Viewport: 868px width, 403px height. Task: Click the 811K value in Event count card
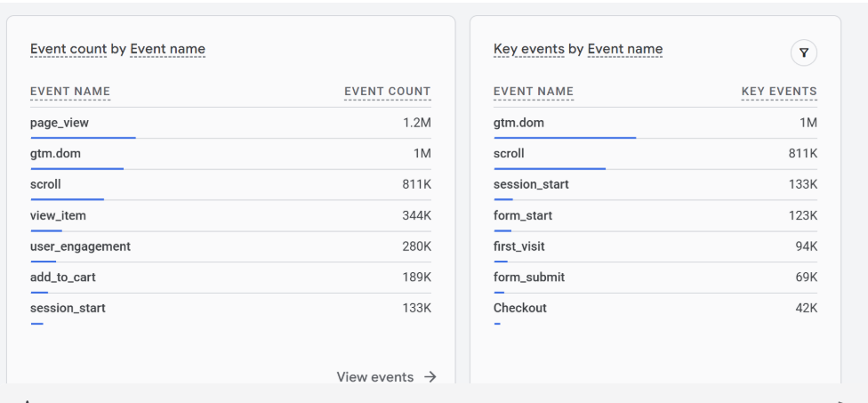[x=416, y=184]
